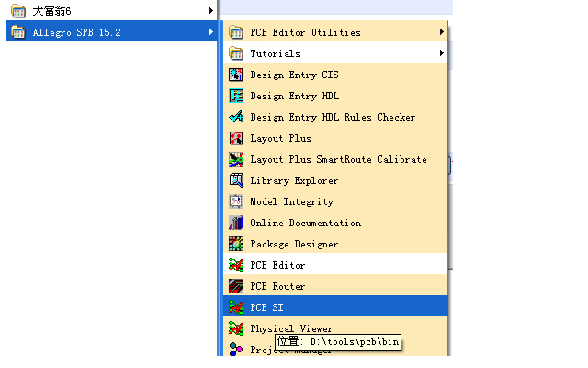Image resolution: width=588 pixels, height=368 pixels.
Task: Open Library Explorer from the menu
Action: point(335,180)
